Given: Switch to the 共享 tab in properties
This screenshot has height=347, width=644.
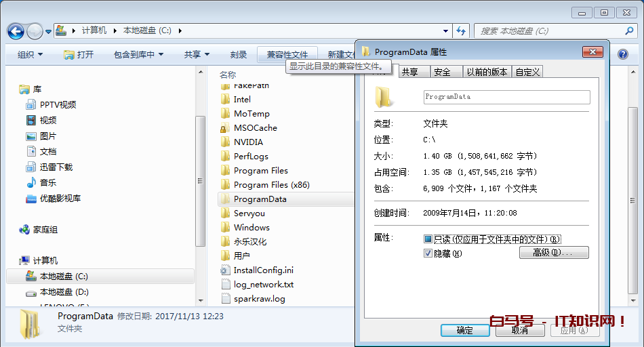Looking at the screenshot, I should coord(414,72).
